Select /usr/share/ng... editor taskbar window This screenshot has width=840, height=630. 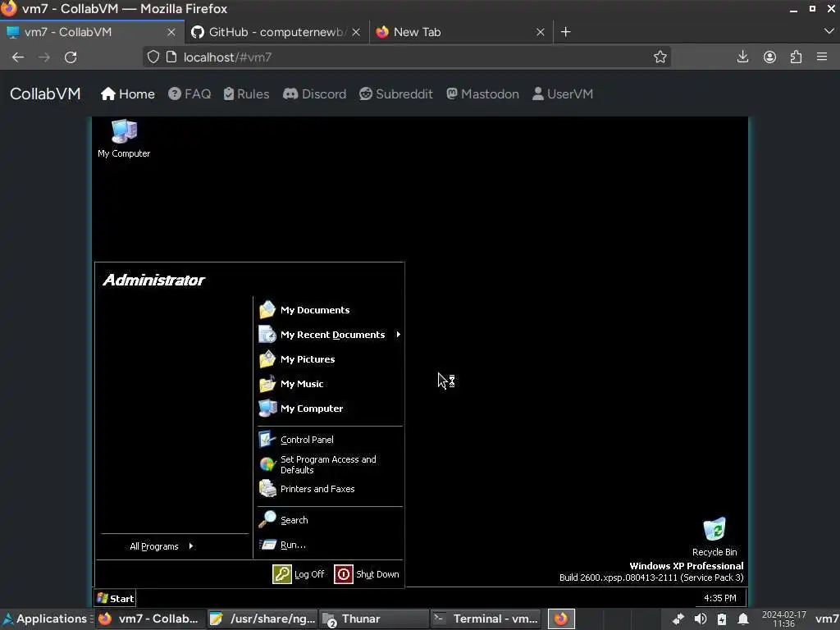click(263, 619)
